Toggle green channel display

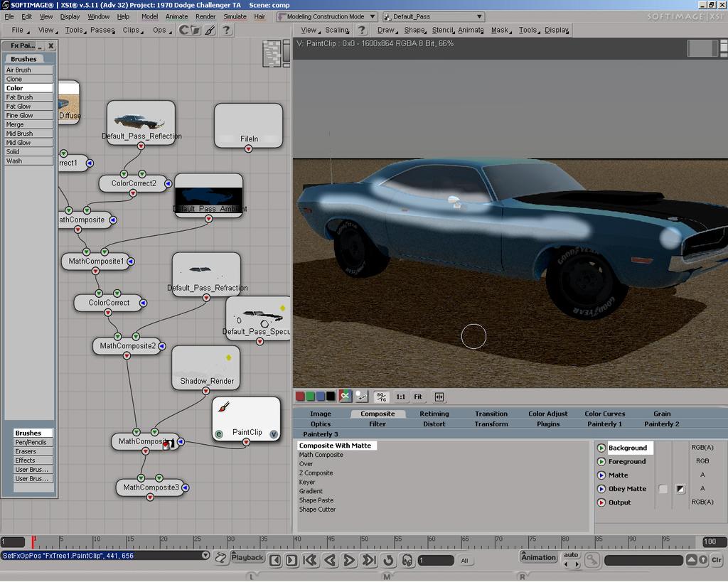[x=310, y=397]
